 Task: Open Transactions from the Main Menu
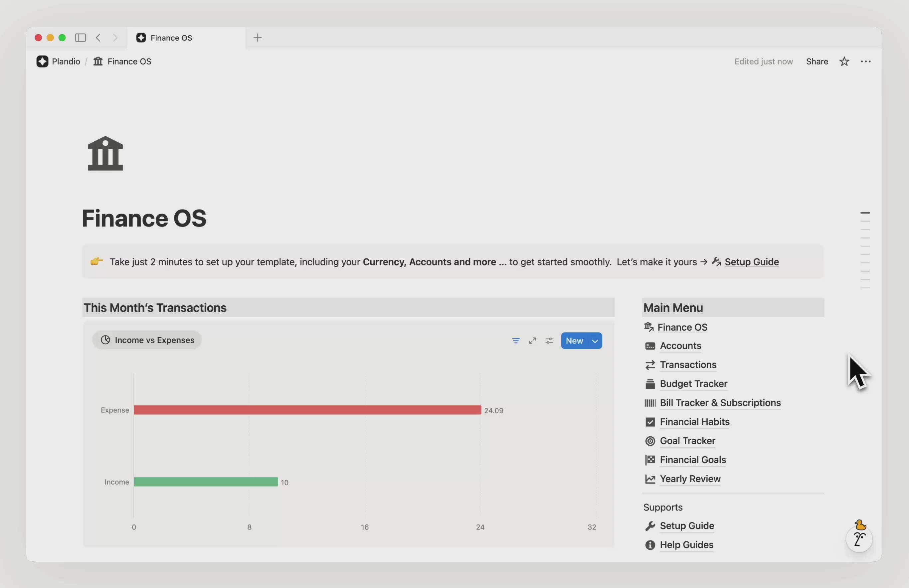(688, 365)
